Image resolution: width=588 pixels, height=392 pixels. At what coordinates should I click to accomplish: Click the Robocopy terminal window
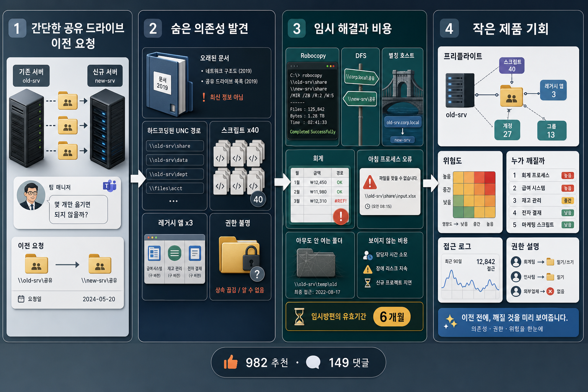[x=313, y=101]
